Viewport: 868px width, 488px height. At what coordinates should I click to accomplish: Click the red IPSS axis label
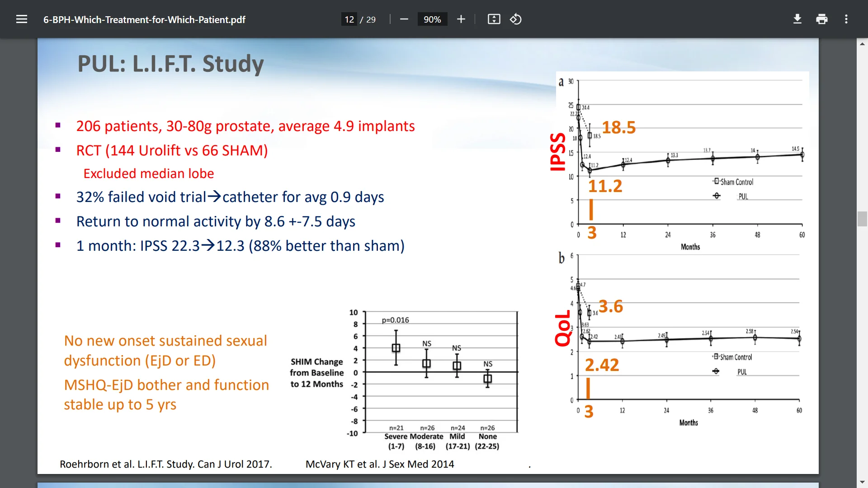coord(558,152)
